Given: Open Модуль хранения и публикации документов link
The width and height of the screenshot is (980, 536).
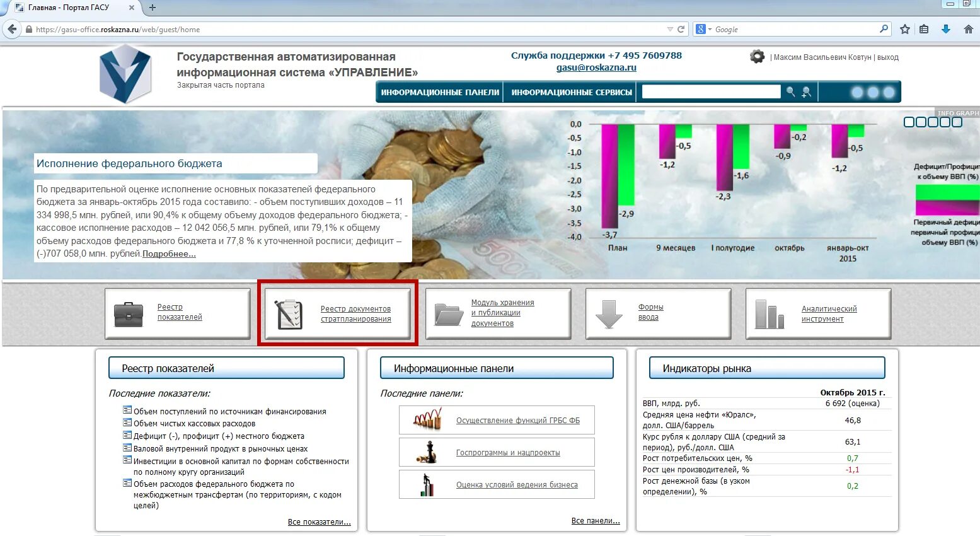Looking at the screenshot, I should [502, 313].
